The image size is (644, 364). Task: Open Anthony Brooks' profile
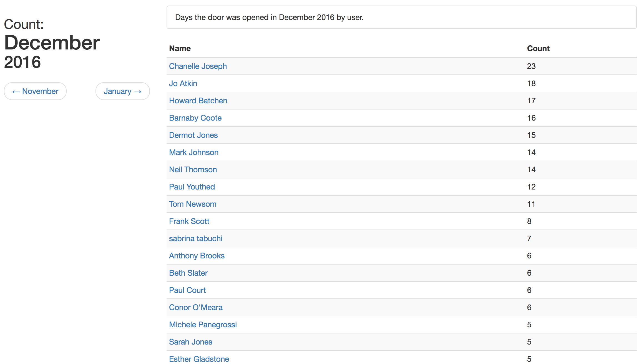(x=197, y=256)
